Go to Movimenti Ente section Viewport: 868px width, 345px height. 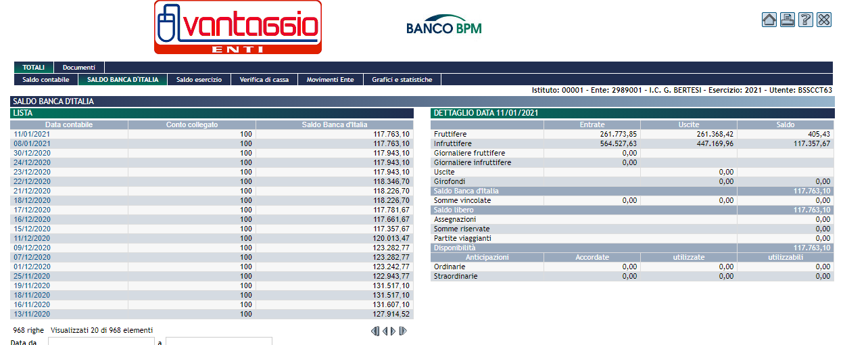tap(330, 80)
